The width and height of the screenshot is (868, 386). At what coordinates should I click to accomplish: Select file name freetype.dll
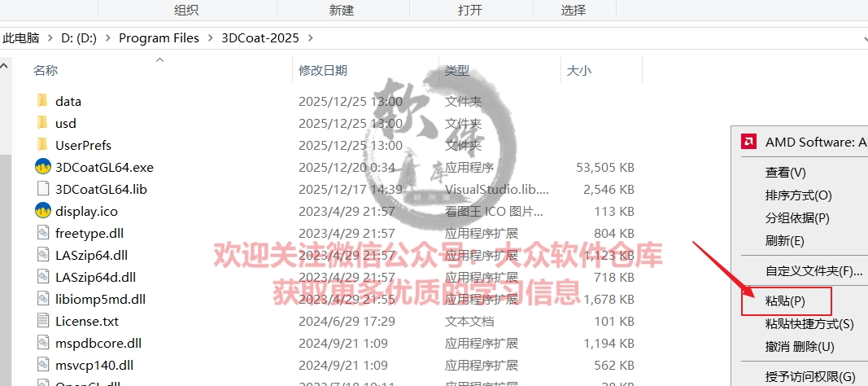89,233
